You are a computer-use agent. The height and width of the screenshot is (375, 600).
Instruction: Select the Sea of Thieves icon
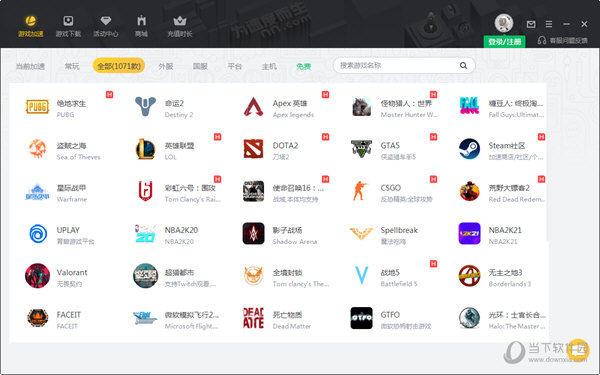[37, 149]
